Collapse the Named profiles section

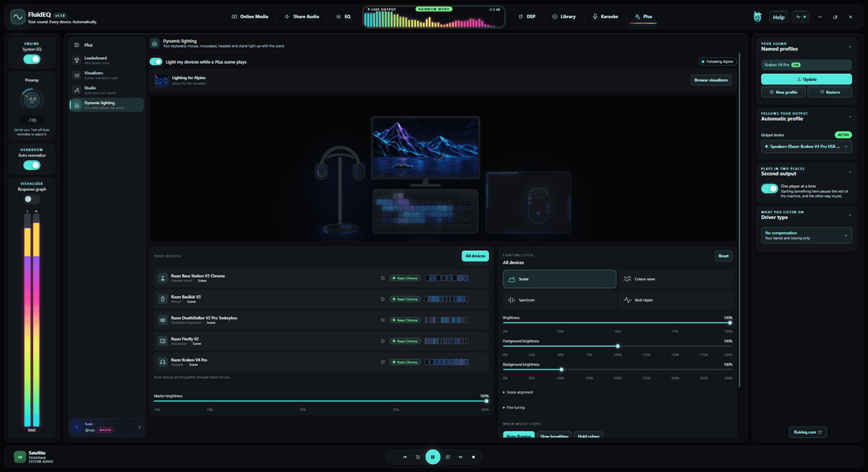[851, 46]
